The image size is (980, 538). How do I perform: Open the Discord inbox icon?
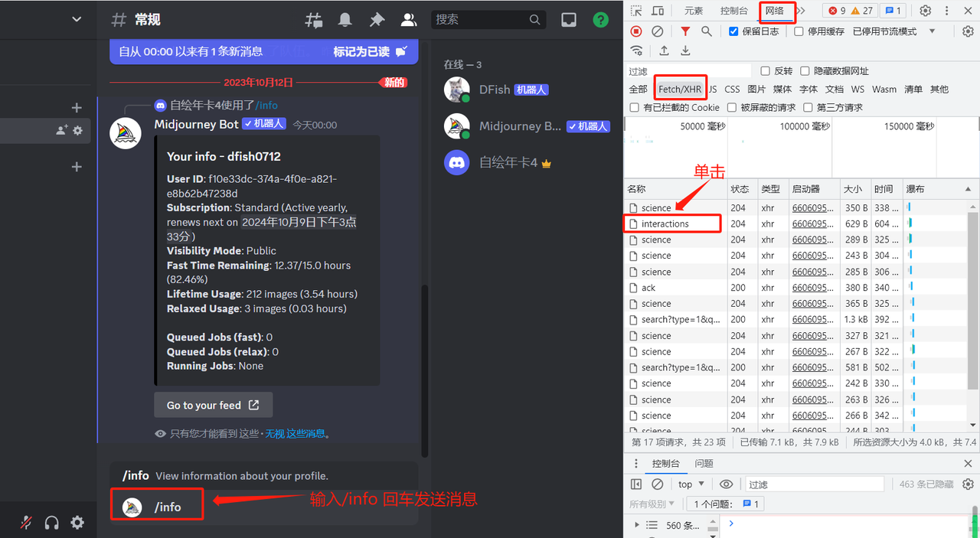569,21
